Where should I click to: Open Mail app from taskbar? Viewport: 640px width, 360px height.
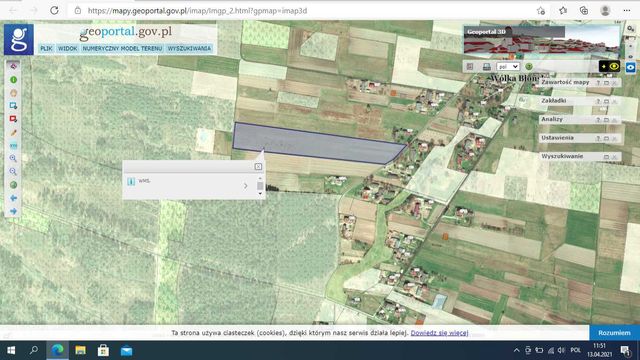[127, 350]
